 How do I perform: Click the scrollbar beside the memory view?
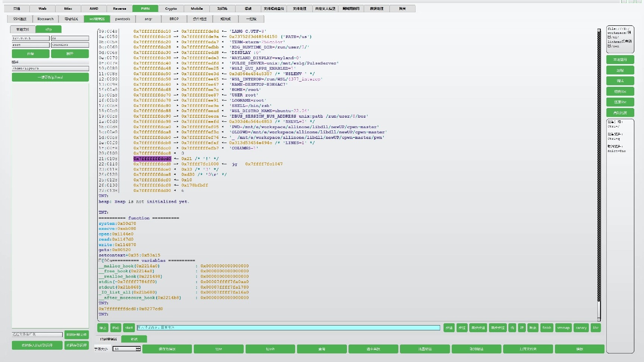[x=599, y=168]
